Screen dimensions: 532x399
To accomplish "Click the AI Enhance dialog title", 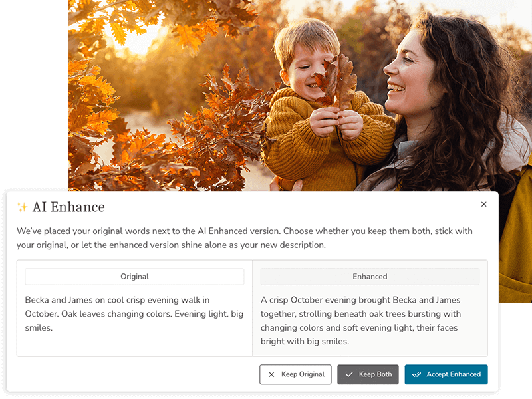I will [x=68, y=207].
